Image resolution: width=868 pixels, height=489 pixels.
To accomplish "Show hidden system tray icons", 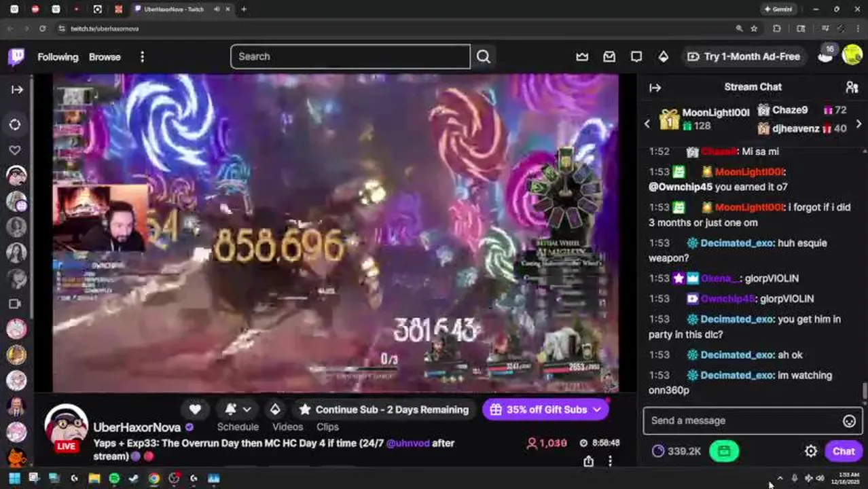I will point(780,478).
